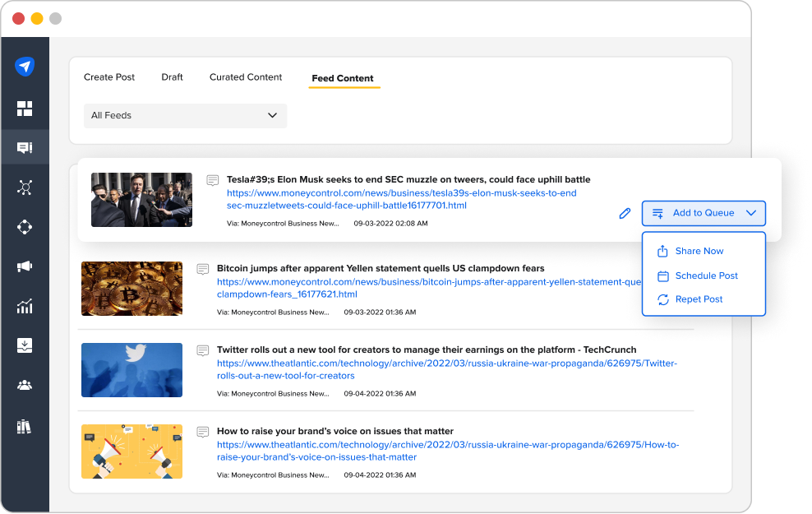The image size is (812, 514).
Task: Edit the Tesla post with the pencil icon
Action: tap(625, 212)
